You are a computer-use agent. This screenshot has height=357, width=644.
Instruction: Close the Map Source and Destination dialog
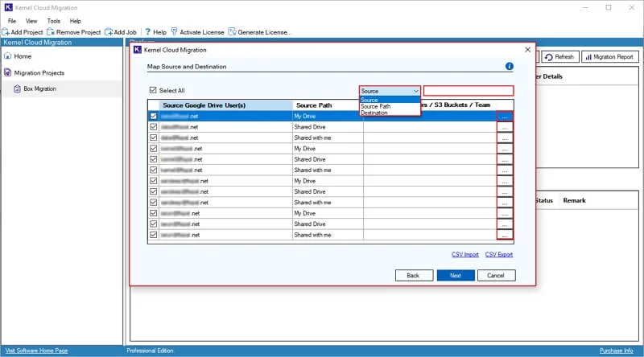tap(528, 50)
